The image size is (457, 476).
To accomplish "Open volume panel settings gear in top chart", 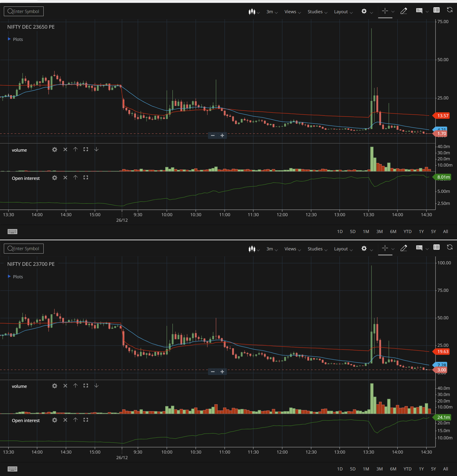I will [x=54, y=150].
